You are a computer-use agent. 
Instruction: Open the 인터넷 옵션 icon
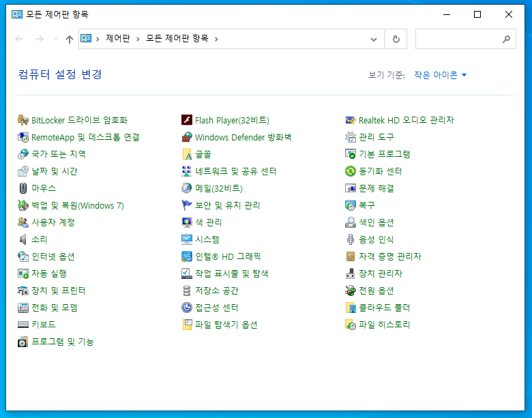tap(23, 256)
